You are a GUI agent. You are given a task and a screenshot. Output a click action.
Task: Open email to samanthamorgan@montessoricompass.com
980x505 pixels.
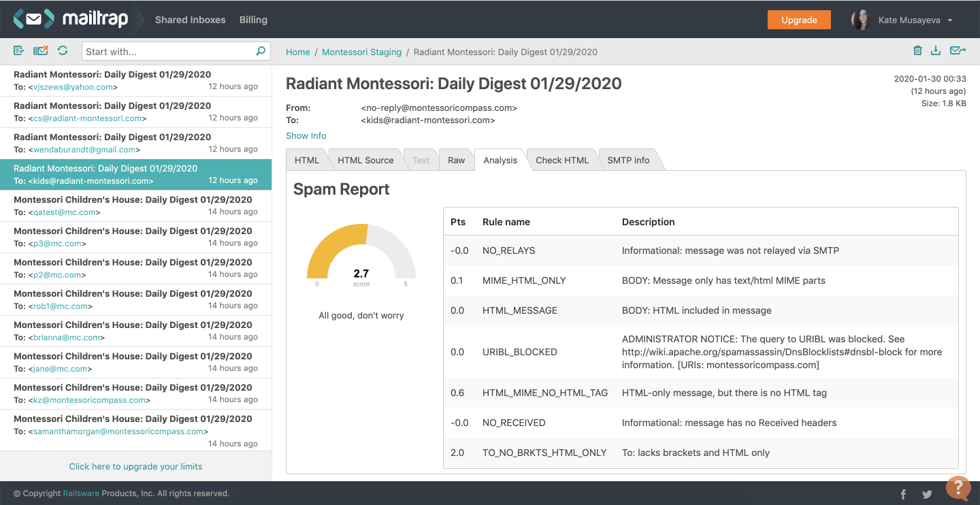click(x=135, y=430)
